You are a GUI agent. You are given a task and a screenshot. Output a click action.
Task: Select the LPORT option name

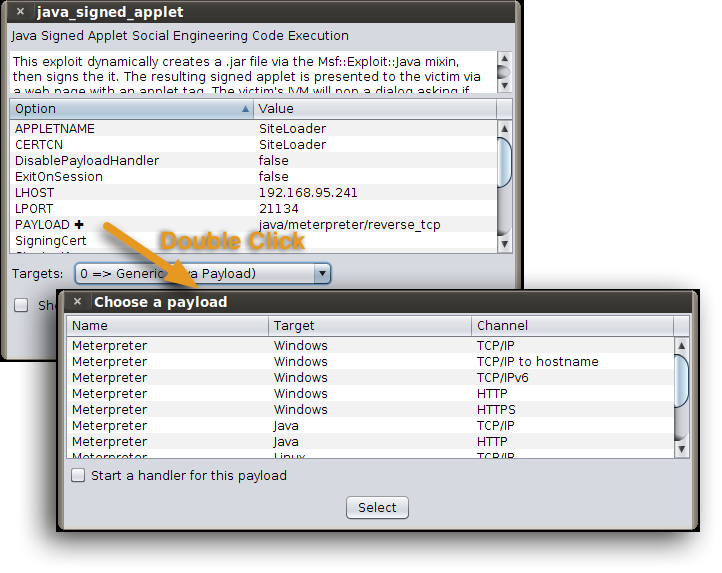(x=34, y=209)
